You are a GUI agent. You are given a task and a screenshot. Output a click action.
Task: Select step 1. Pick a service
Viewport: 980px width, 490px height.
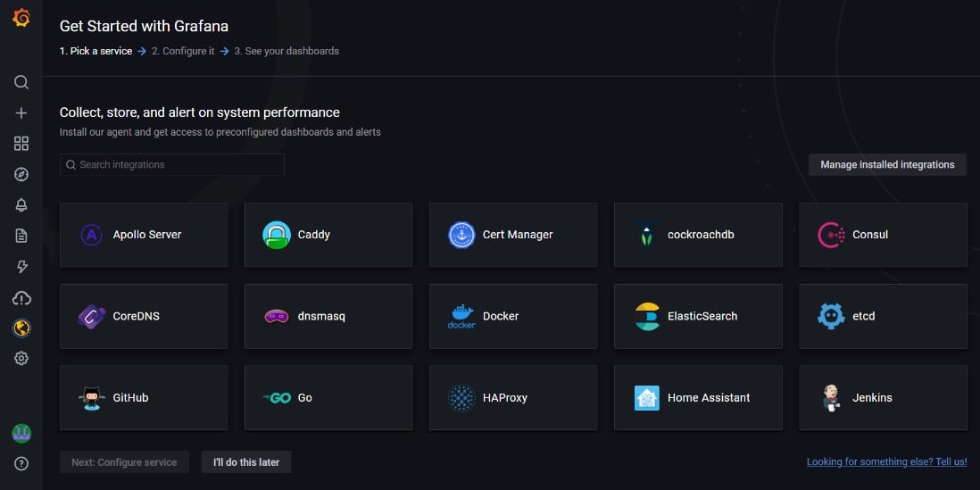coord(96,51)
